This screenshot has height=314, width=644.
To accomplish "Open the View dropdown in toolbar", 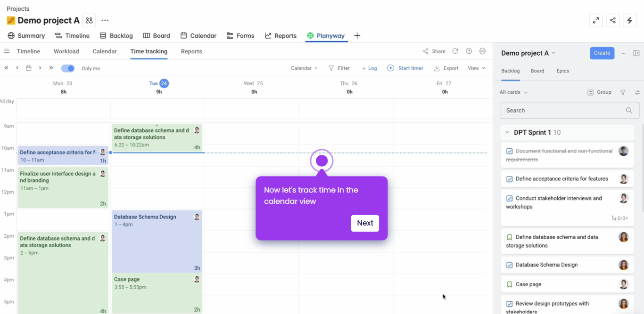I will (x=476, y=68).
